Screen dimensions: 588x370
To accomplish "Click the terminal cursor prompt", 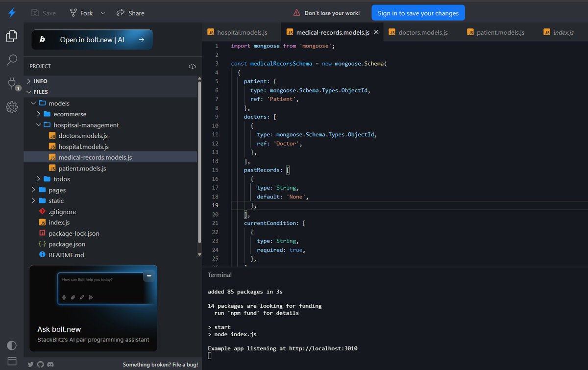I will 210,356.
